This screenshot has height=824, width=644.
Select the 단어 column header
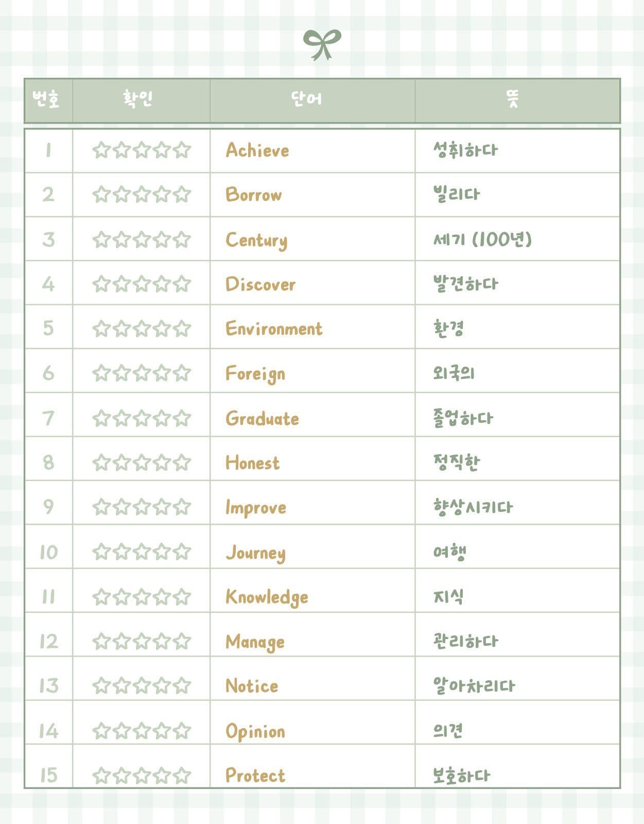point(307,99)
